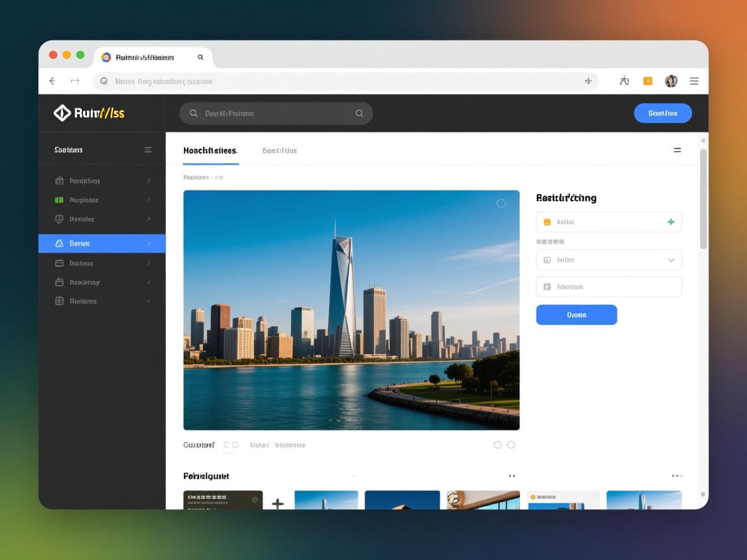Expand the first sidebar item's chevron
This screenshot has width=747, height=560.
click(x=148, y=181)
